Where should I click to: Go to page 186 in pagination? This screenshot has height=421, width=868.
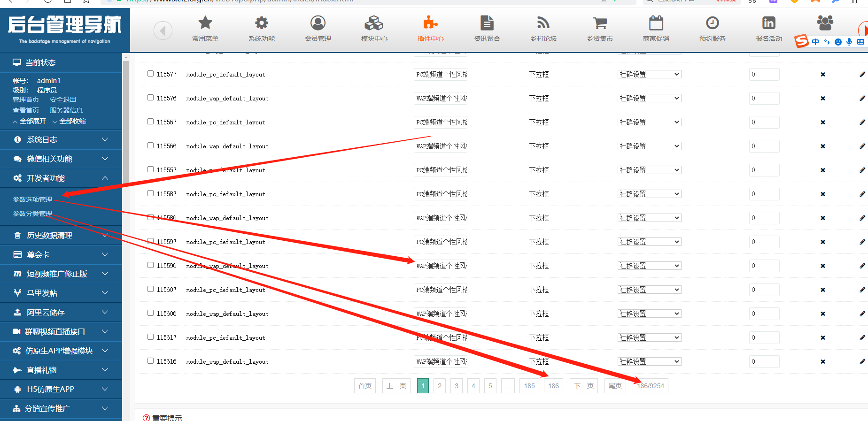(553, 386)
